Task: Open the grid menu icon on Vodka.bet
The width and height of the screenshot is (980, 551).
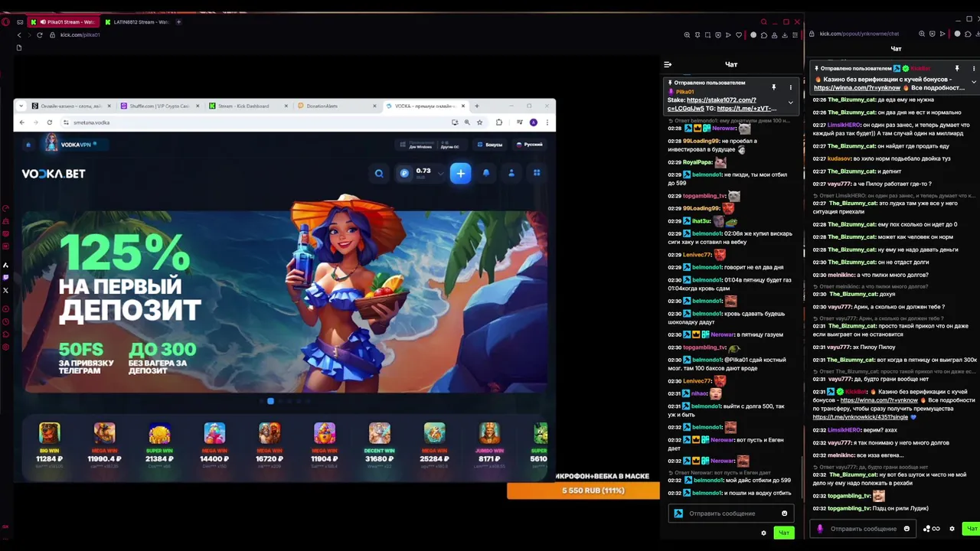Action: tap(537, 173)
